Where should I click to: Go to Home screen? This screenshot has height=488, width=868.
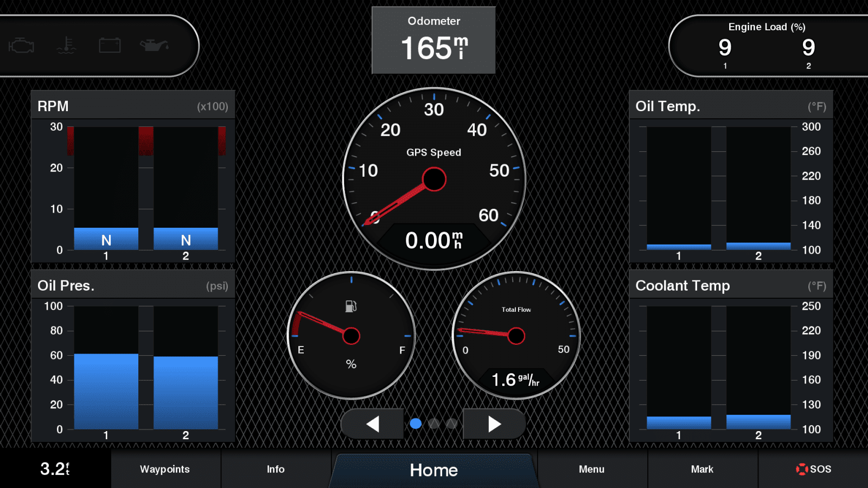434,470
